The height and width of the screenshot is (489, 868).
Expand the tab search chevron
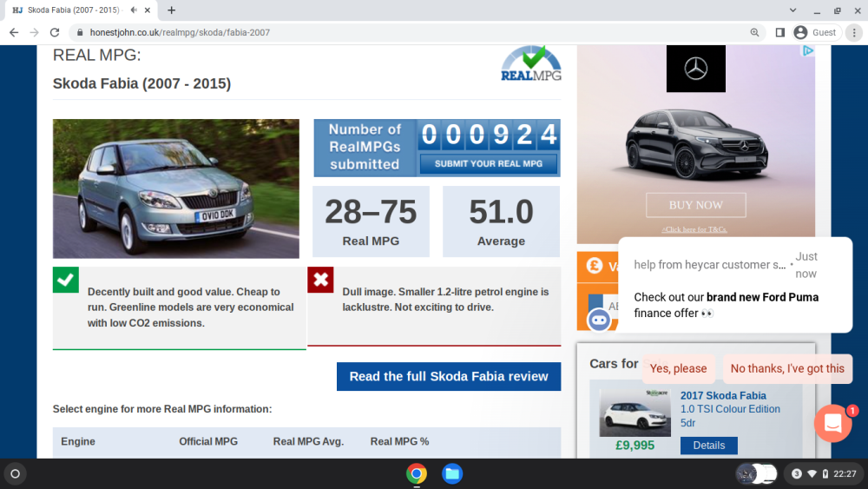coord(792,10)
